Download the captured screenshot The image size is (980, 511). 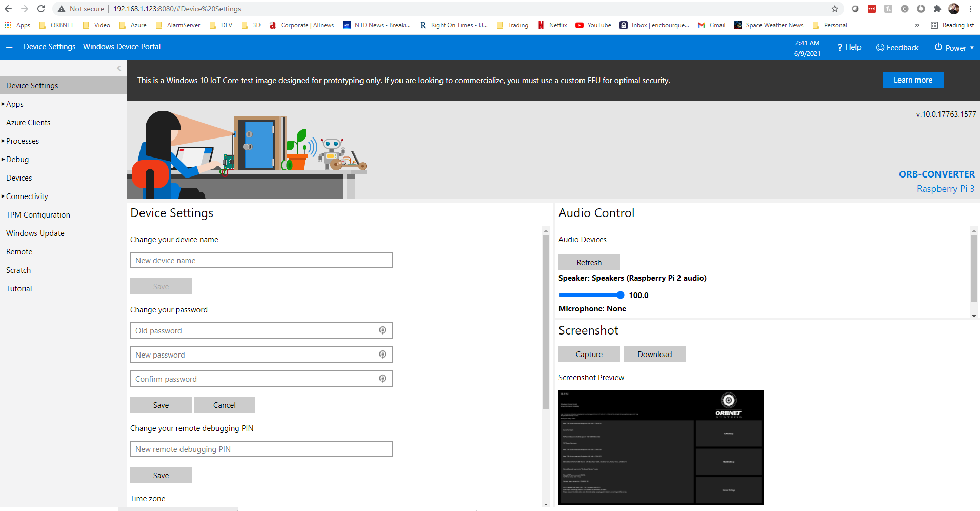click(654, 354)
